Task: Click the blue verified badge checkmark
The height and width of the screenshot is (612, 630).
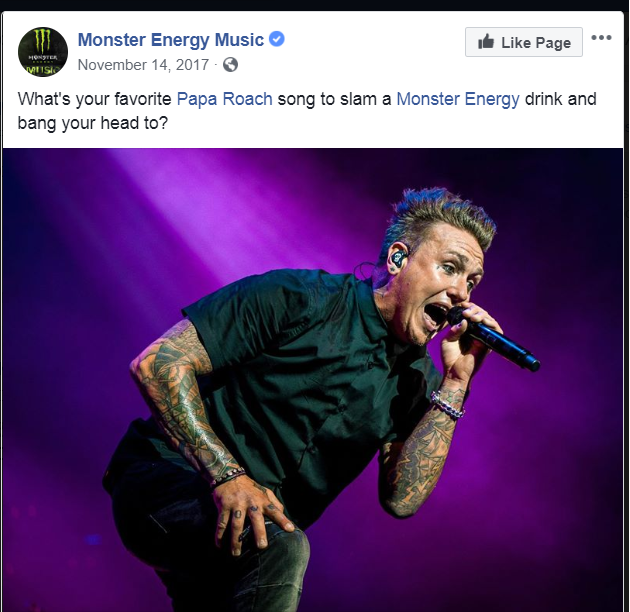Action: click(276, 39)
